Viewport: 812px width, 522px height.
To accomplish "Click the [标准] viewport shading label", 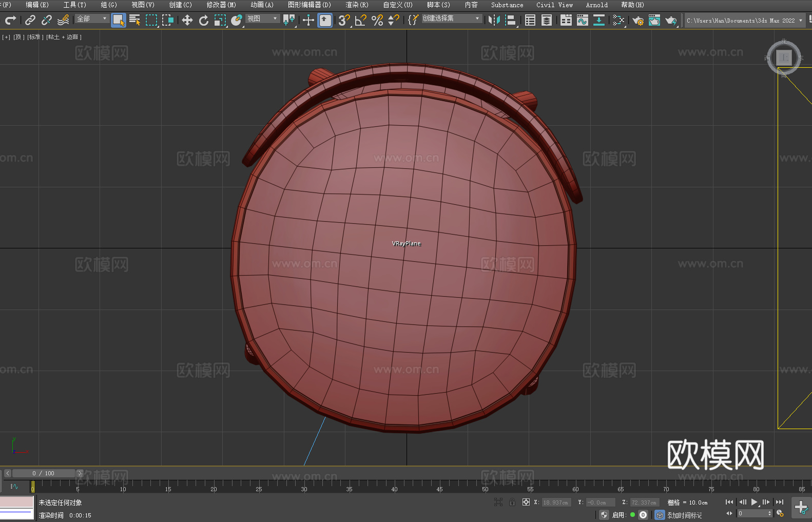I will tap(35, 37).
